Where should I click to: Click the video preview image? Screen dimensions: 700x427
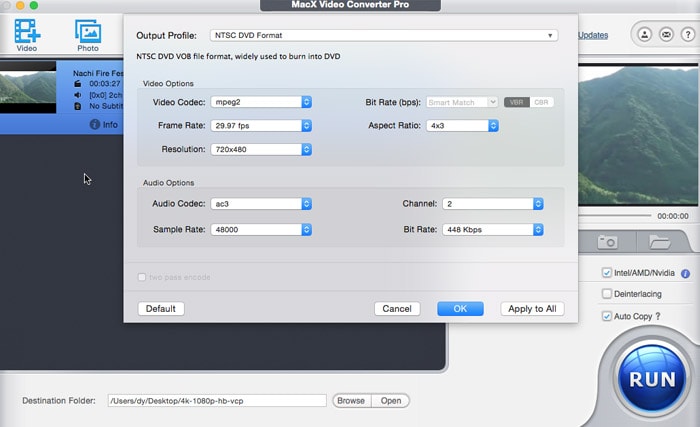(x=638, y=135)
